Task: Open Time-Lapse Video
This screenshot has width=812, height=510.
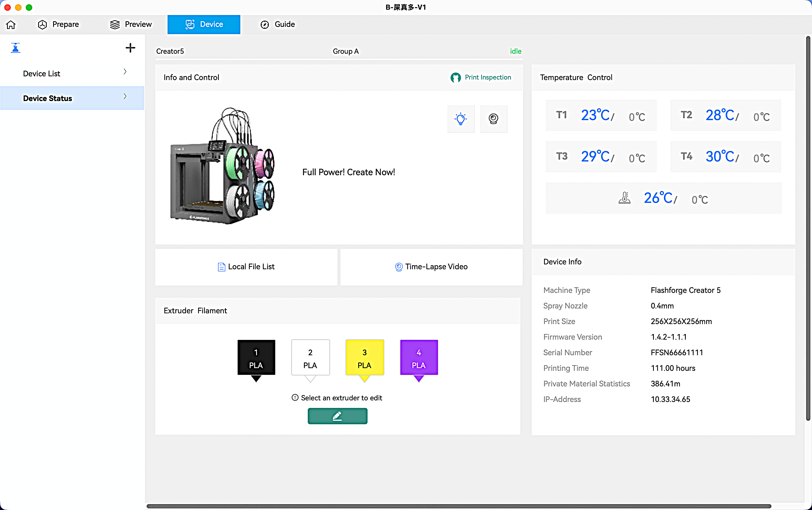Action: click(x=431, y=267)
